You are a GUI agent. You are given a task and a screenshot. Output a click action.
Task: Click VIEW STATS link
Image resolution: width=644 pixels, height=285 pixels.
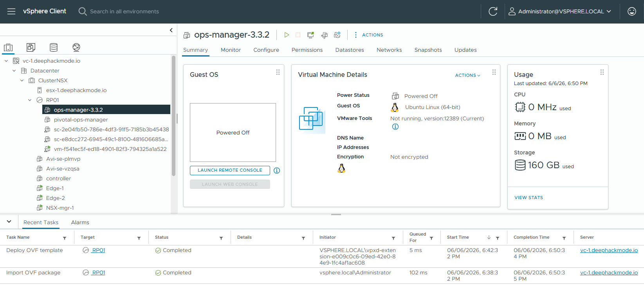coord(529,198)
